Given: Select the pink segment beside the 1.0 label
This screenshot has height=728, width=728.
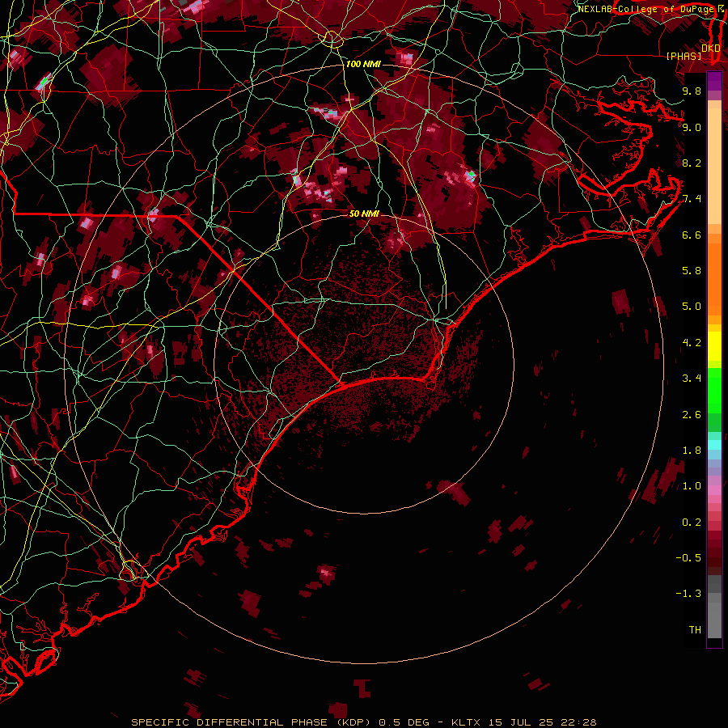Looking at the screenshot, I should tap(714, 490).
